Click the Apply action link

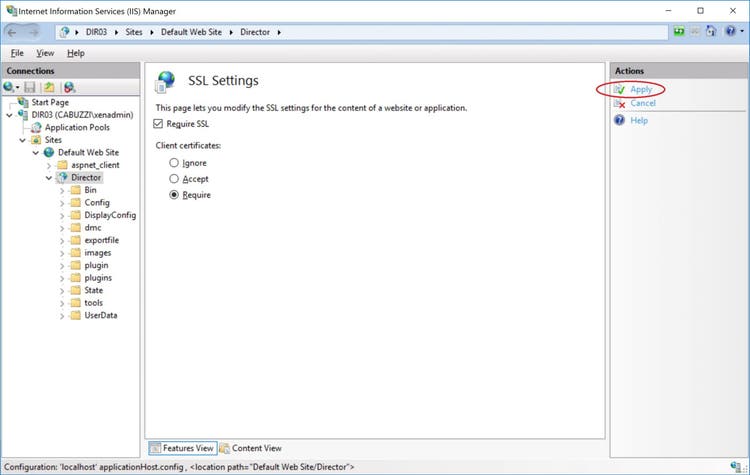tap(641, 89)
